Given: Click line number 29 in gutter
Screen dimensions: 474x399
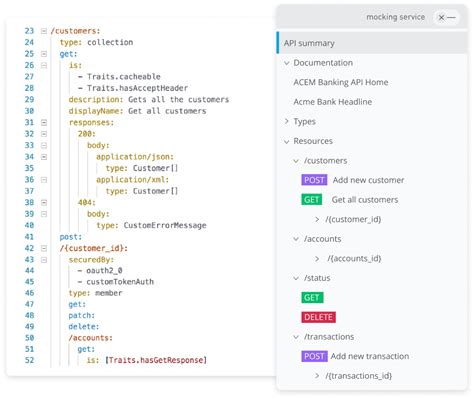Looking at the screenshot, I should point(29,100).
